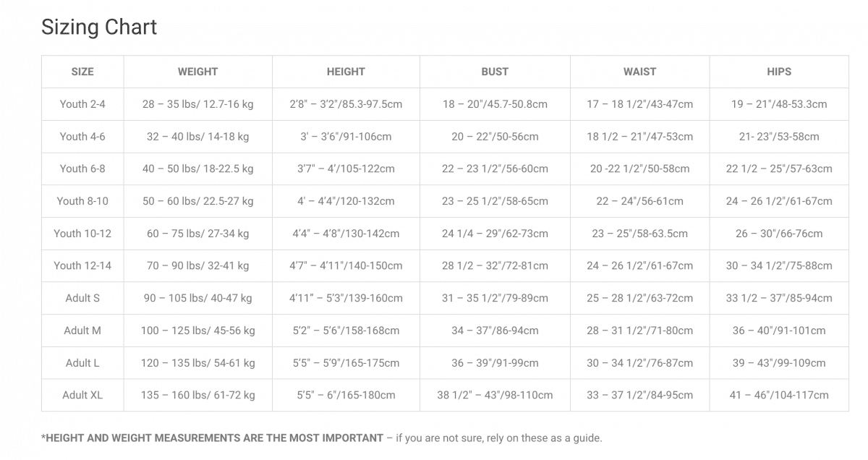Click the Sizing Chart heading
The width and height of the screenshot is (868, 460).
[x=99, y=27]
